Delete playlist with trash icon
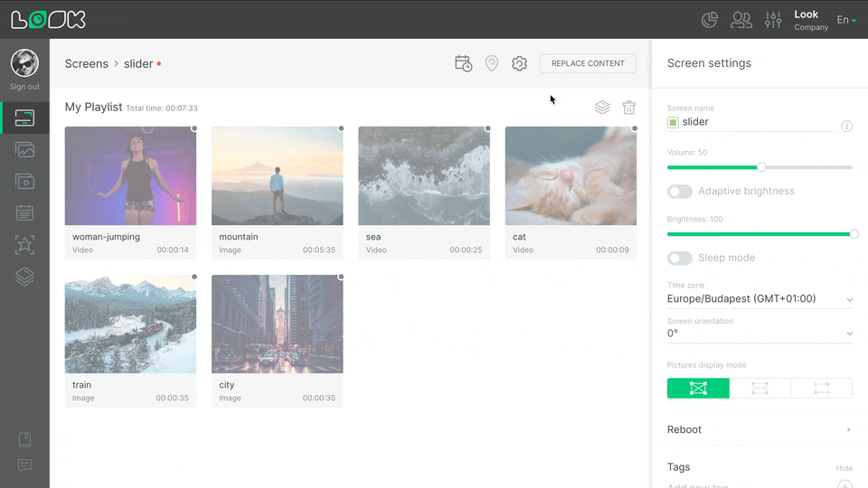 (629, 108)
